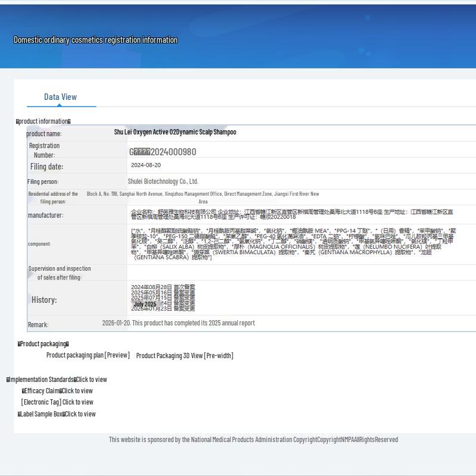This screenshot has width=476, height=476.
Task: Click the History label
Action: click(44, 300)
